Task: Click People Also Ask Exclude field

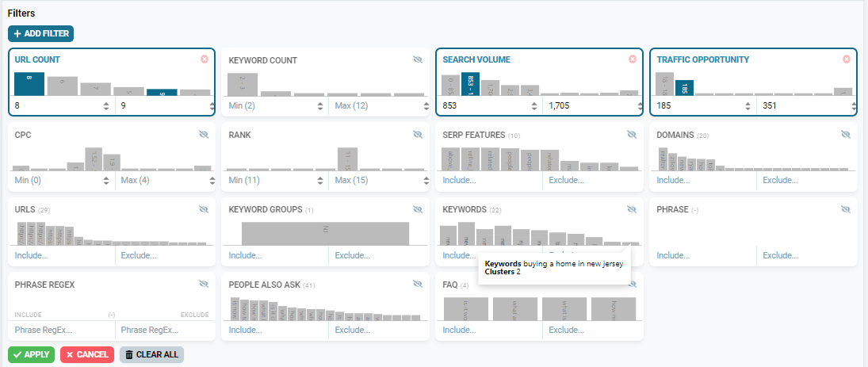Action: 378,330
